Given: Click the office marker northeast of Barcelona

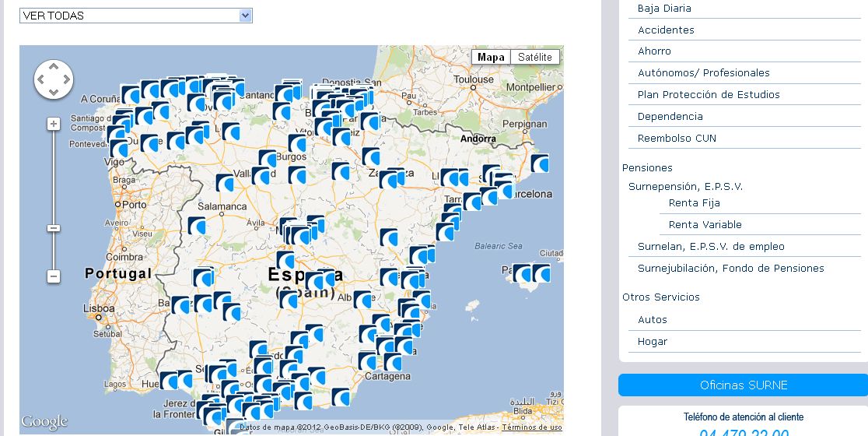Looking at the screenshot, I should (x=540, y=163).
